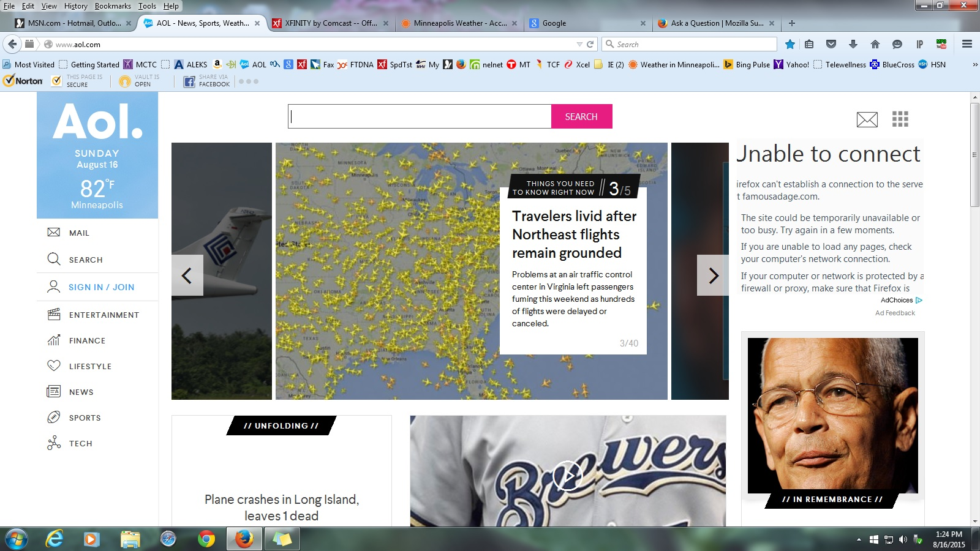
Task: Show bookmarks list icon beside the star
Action: (809, 44)
